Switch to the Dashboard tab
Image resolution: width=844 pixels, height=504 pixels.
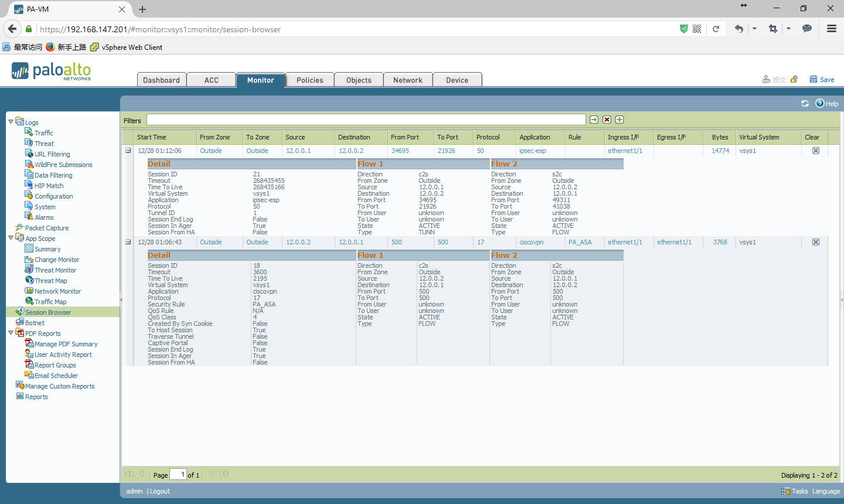click(162, 80)
